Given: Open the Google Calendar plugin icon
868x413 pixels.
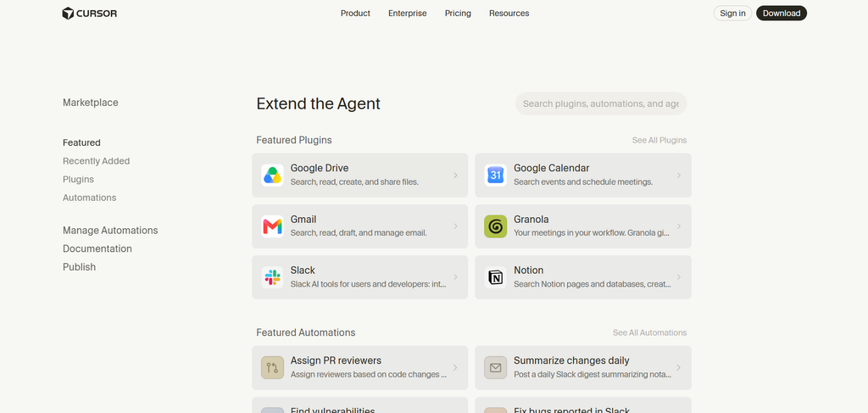Looking at the screenshot, I should coord(495,176).
